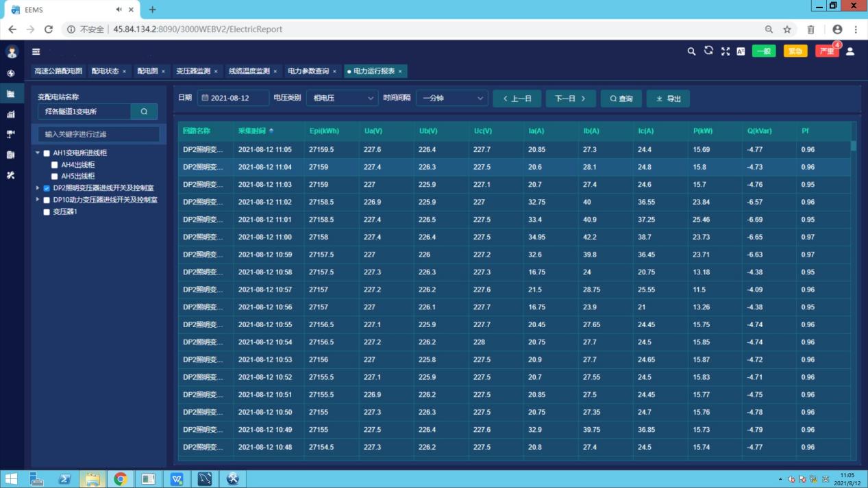
Task: Click the 导出 export button
Action: (668, 99)
